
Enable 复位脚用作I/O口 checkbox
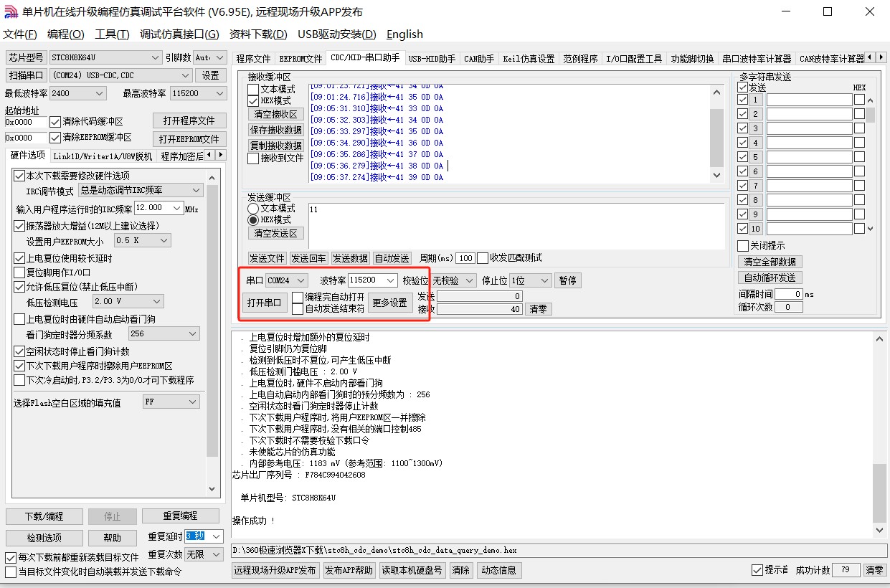pyautogui.click(x=19, y=272)
